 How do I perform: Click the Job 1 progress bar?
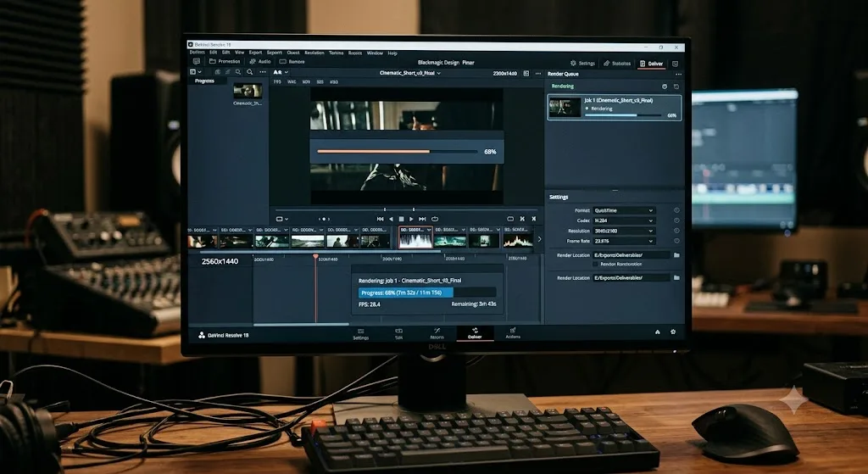[623, 115]
